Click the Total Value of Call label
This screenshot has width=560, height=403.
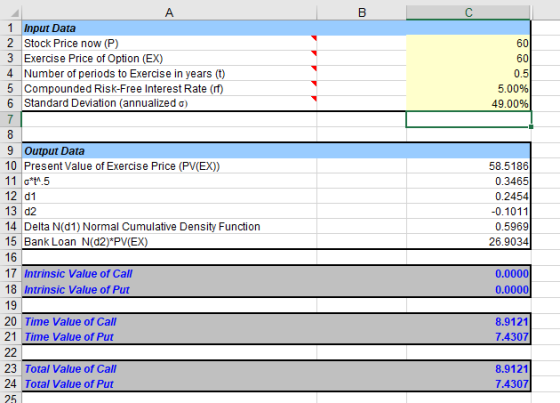(x=70, y=369)
